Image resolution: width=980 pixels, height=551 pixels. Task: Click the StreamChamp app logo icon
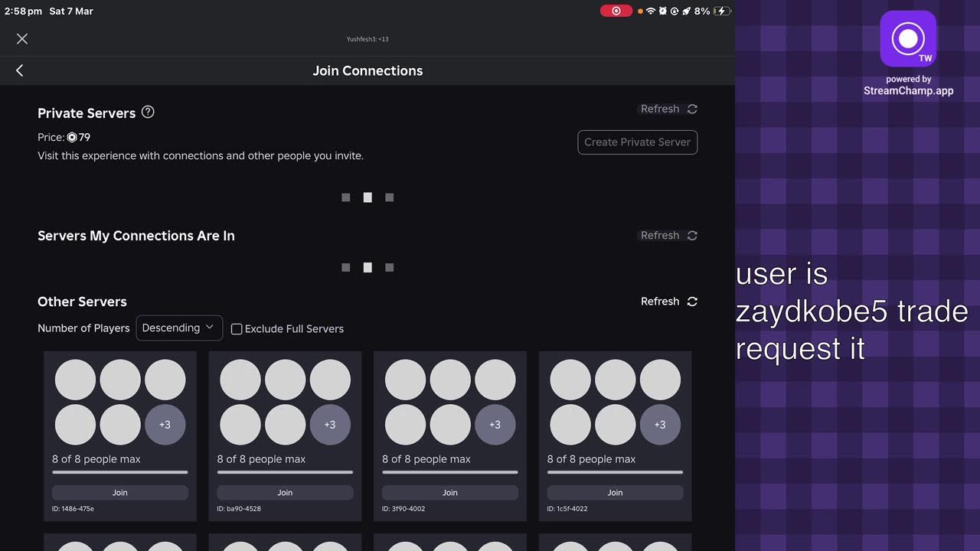pos(908,38)
